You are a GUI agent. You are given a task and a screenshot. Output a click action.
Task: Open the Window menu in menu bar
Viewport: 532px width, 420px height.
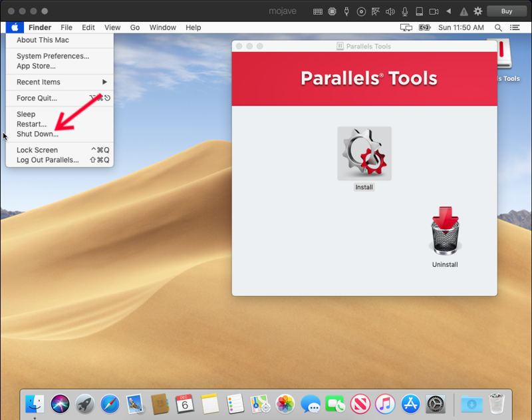(162, 28)
